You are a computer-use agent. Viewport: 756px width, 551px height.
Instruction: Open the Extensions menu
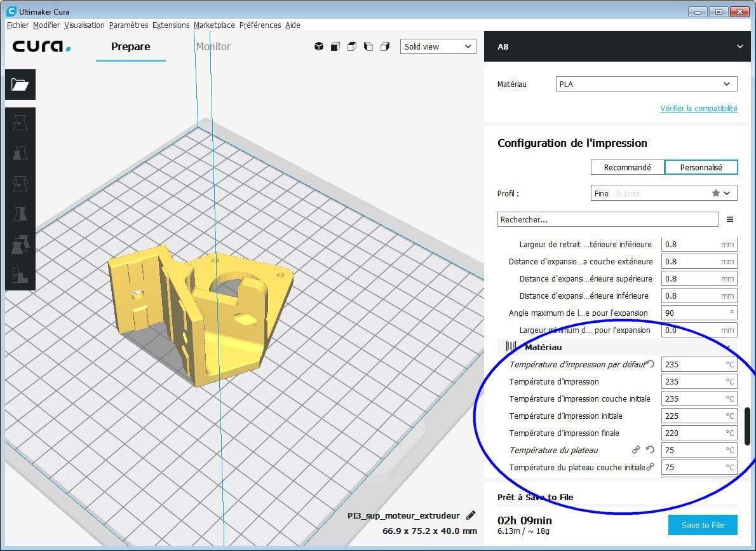pos(171,25)
